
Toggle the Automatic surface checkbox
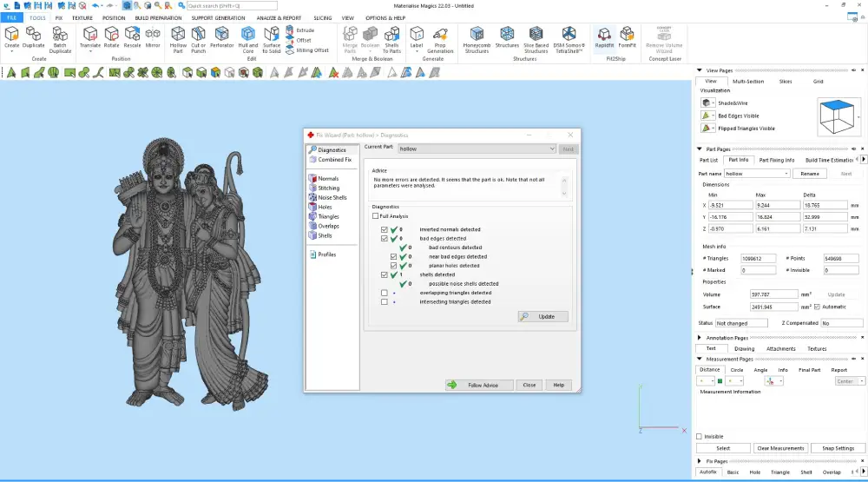(x=817, y=307)
